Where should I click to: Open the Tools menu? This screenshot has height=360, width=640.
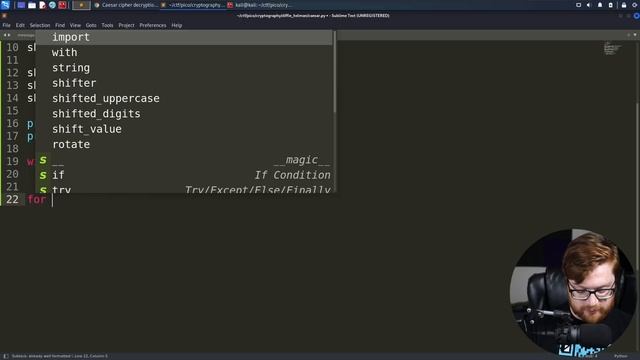click(107, 25)
